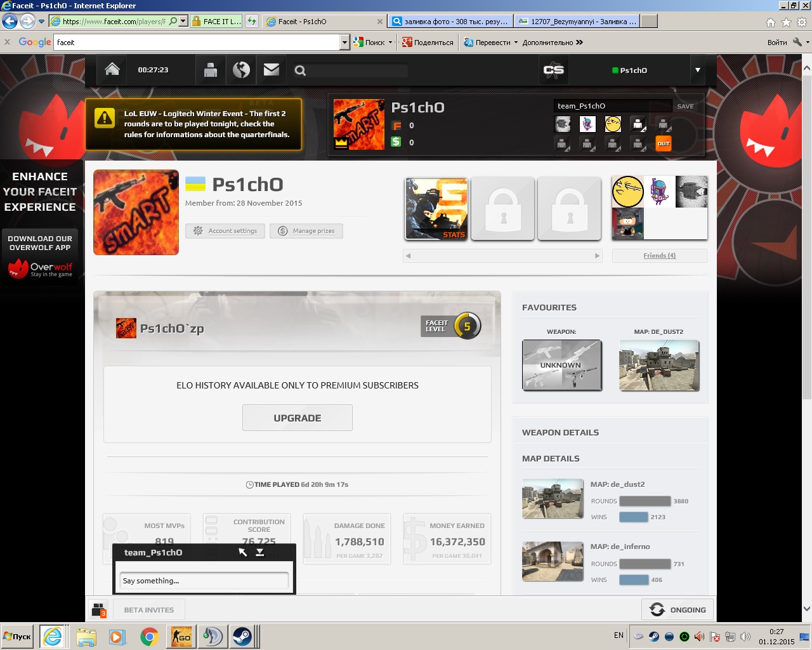
Task: Click the globe icon in FACEIT navbar
Action: pos(241,70)
